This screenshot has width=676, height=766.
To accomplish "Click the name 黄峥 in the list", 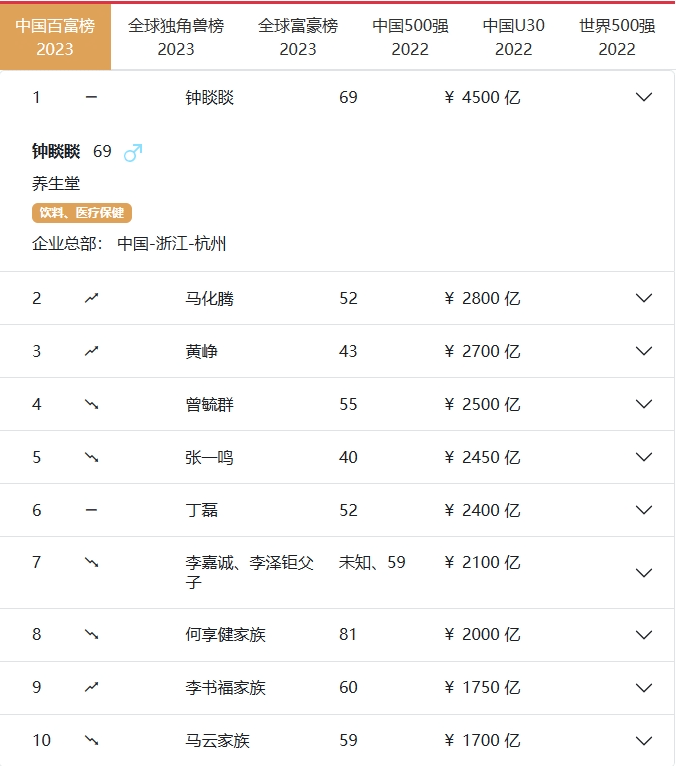I will 202,351.
